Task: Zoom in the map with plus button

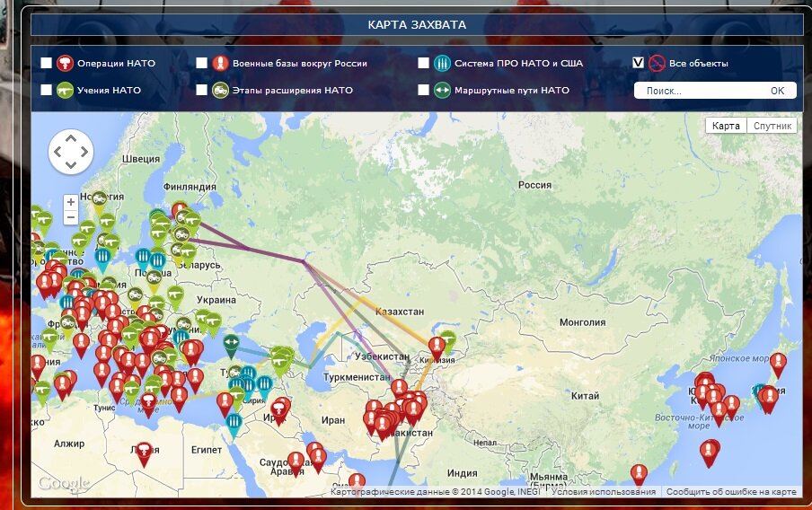Action: pyautogui.click(x=71, y=202)
